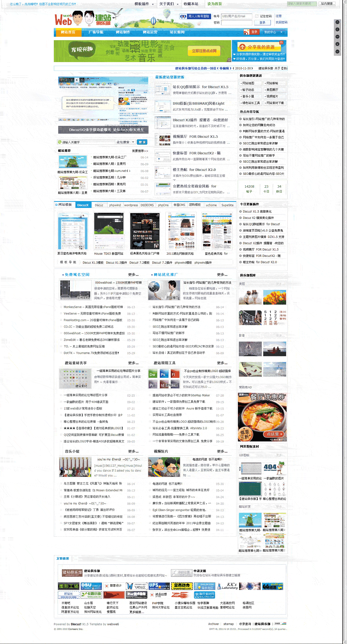Open the 我的中心 dropdown menu
Image resolution: width=347 pixels, height=644 pixels.
pos(273,32)
